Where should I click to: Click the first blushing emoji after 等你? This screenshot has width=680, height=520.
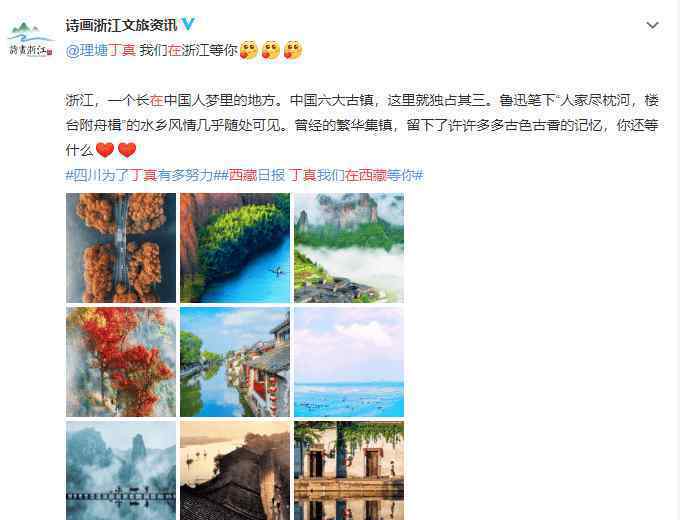click(248, 50)
